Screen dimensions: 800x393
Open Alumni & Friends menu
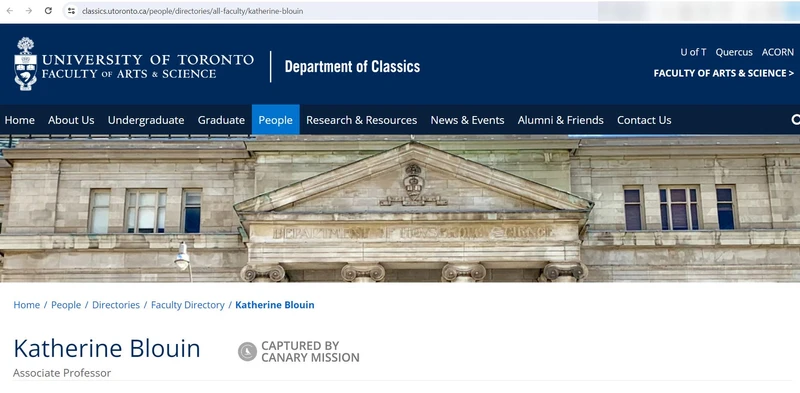point(561,120)
